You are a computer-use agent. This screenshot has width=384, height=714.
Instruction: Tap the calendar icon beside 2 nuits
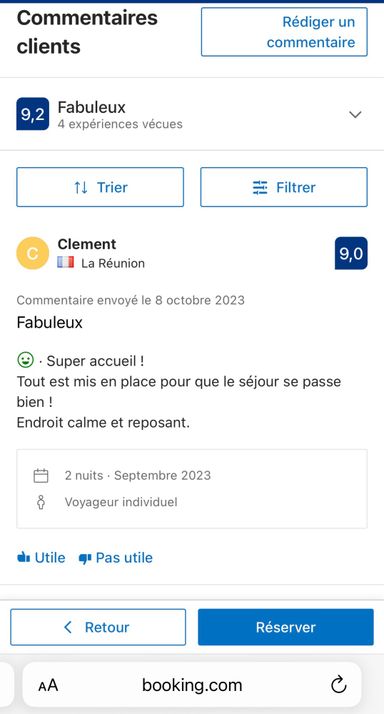[41, 476]
